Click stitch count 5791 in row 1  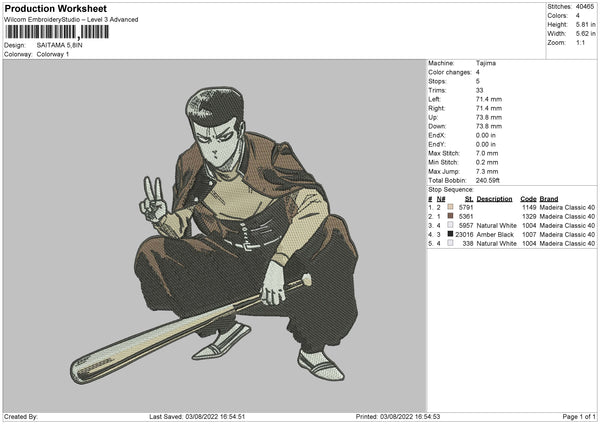[466, 207]
